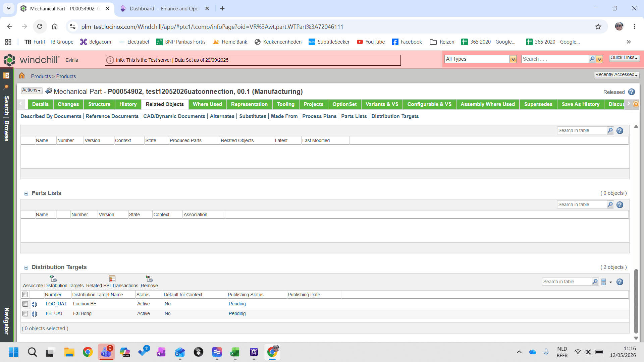Open search options dropdown arrow
The width and height of the screenshot is (644, 362).
[x=599, y=59]
